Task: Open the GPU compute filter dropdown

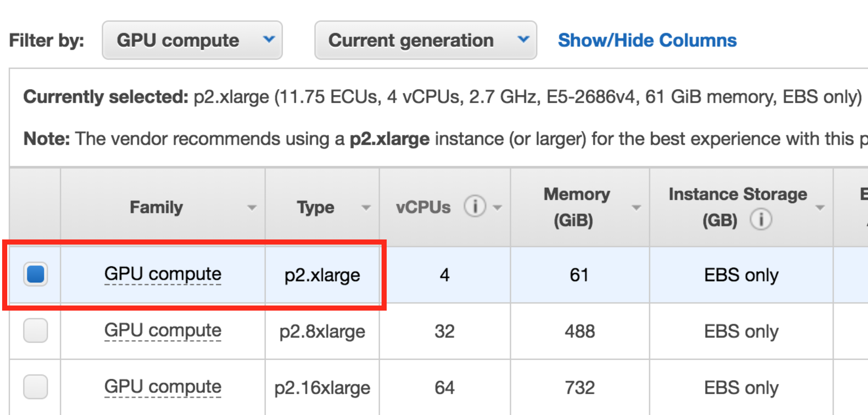Action: [x=192, y=40]
